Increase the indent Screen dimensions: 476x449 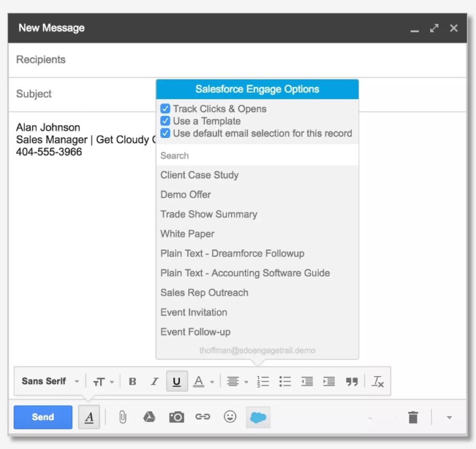coord(329,382)
